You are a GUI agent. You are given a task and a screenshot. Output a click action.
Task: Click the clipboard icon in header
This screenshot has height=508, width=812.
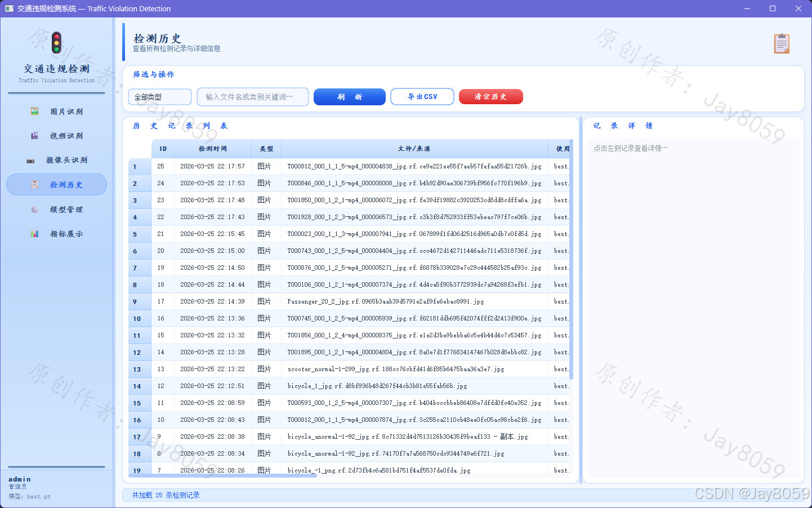(782, 43)
